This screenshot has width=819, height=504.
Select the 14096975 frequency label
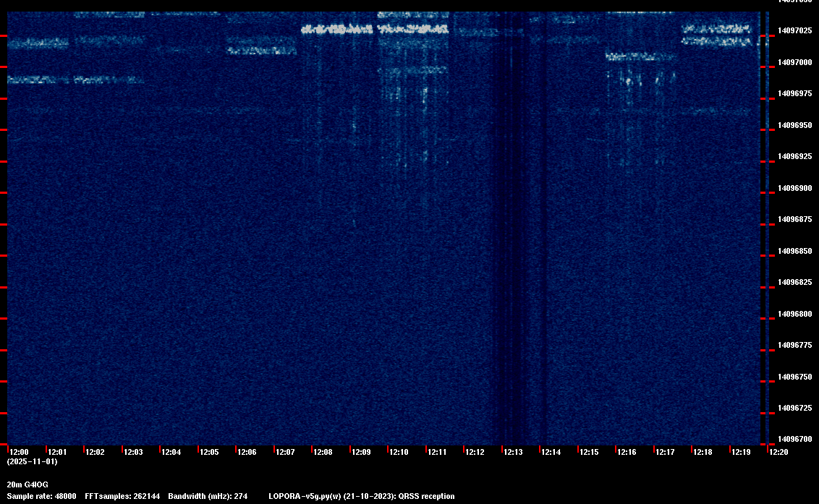click(x=795, y=93)
